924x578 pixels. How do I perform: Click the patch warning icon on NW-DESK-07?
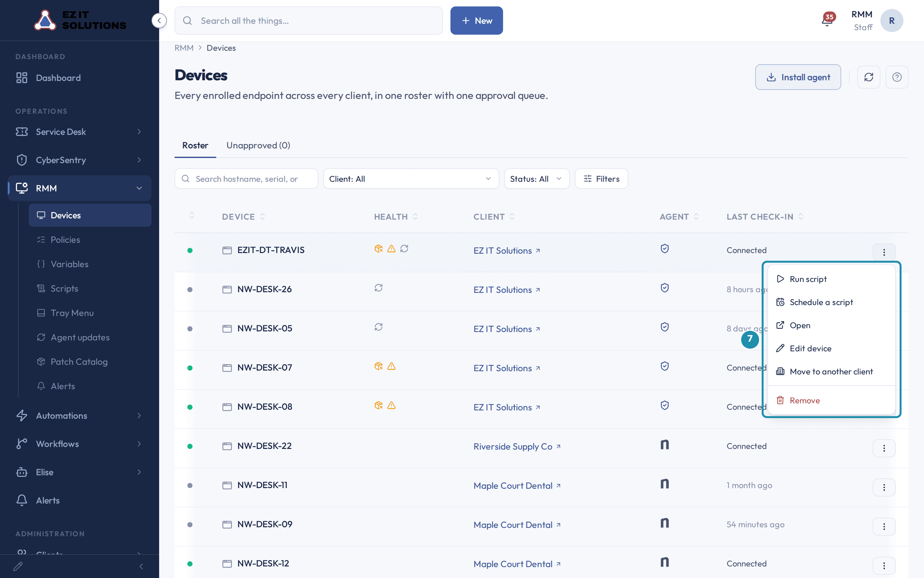coord(378,366)
